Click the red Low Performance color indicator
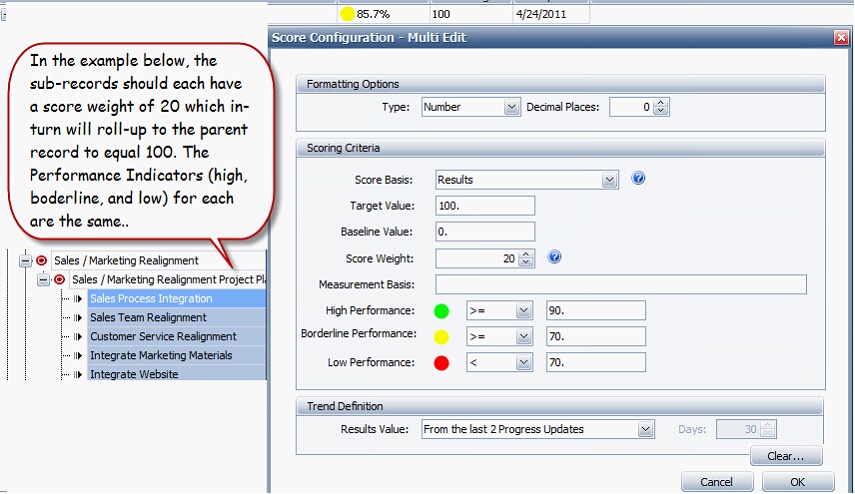Viewport: 855px width, 494px height. [x=441, y=363]
